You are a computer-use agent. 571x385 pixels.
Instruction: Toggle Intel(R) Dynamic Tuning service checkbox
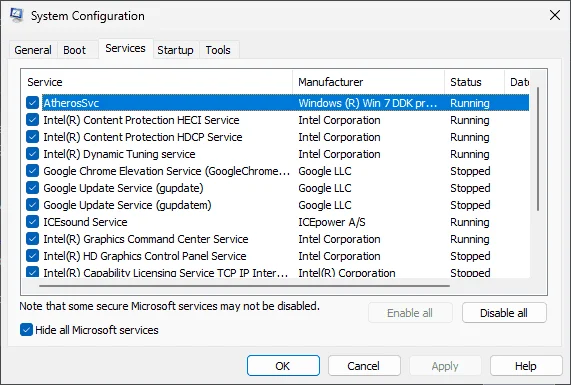[32, 154]
